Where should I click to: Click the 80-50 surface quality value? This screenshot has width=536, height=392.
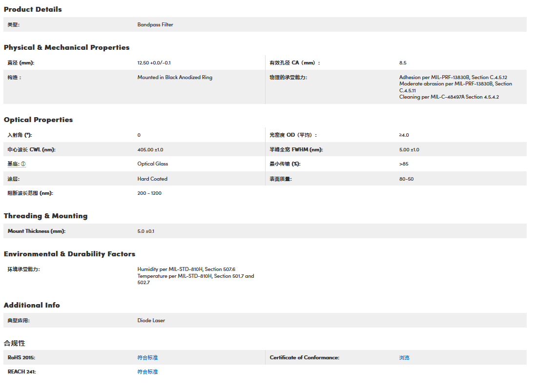coord(406,179)
